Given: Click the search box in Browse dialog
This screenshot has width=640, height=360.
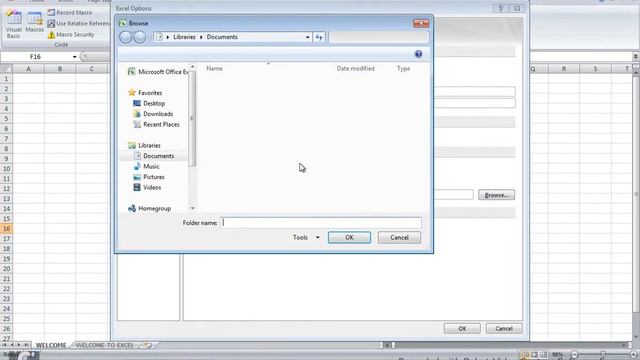Looking at the screenshot, I should point(378,37).
